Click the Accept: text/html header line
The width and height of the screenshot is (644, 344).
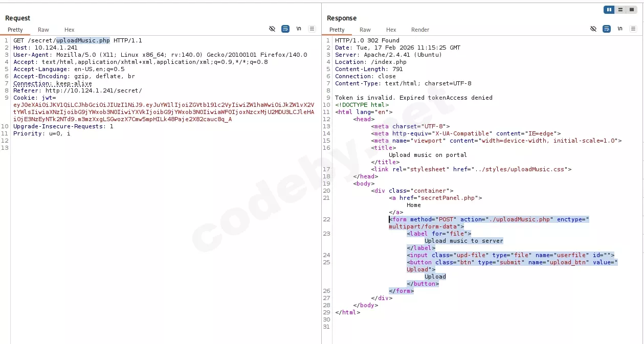[x=141, y=62]
